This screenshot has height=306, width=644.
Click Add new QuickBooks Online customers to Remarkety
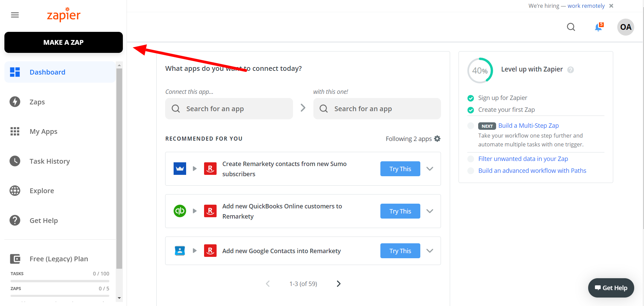282,211
